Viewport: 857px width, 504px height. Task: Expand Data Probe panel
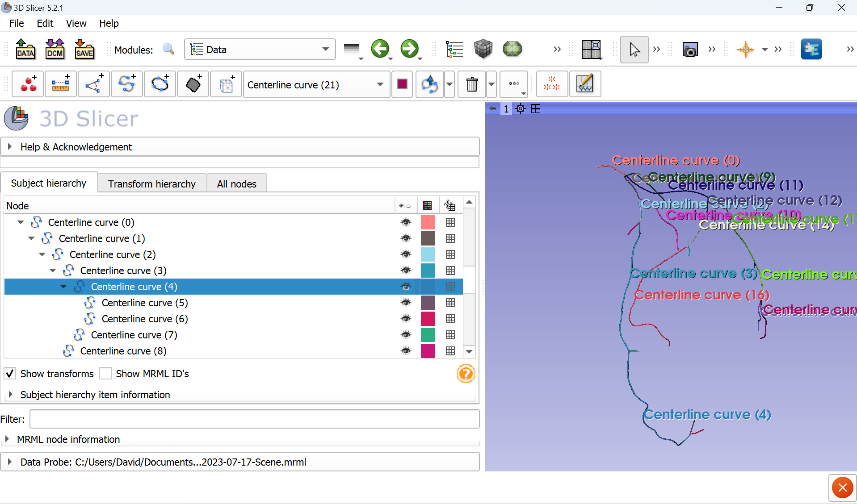[x=240, y=462]
